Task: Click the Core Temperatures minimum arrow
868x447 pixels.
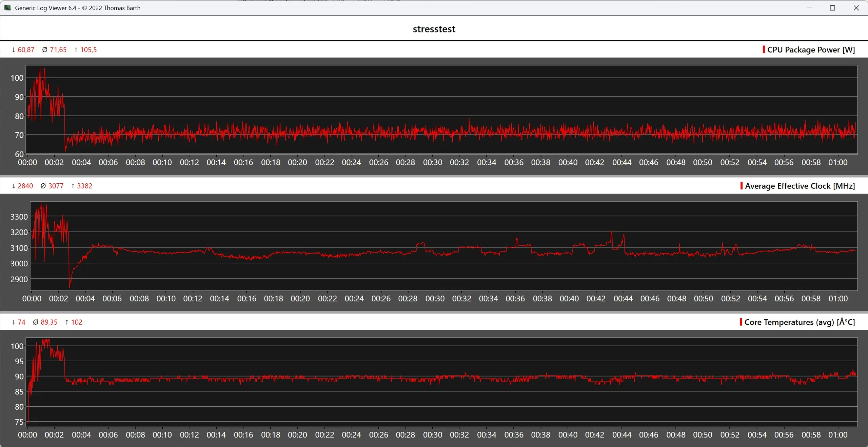Action: [x=14, y=322]
